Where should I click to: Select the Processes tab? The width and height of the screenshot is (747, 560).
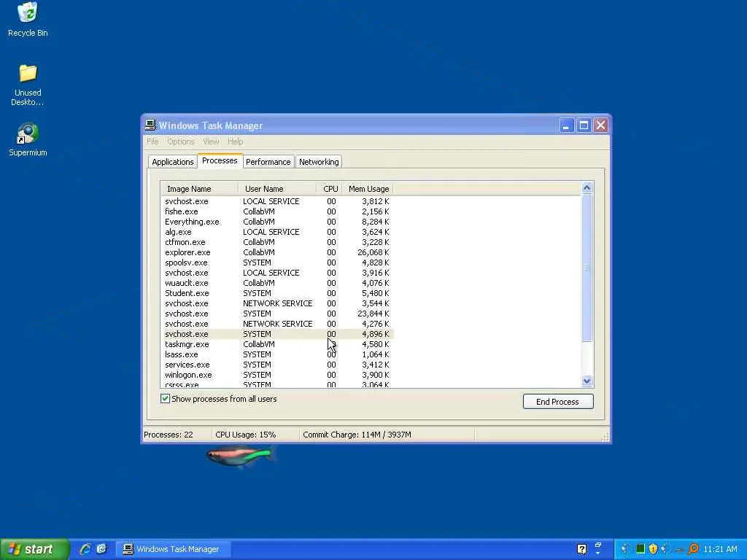point(220,160)
